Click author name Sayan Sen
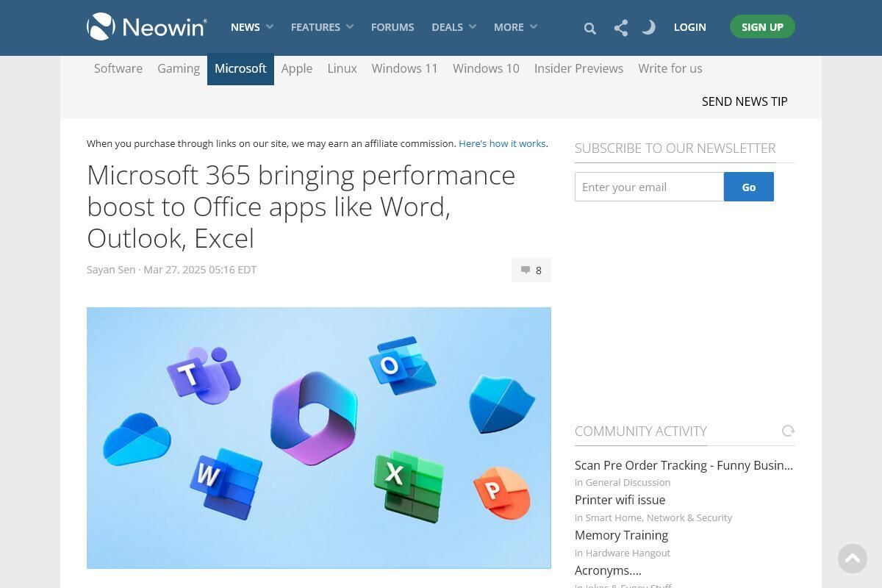This screenshot has width=882, height=588. click(111, 270)
